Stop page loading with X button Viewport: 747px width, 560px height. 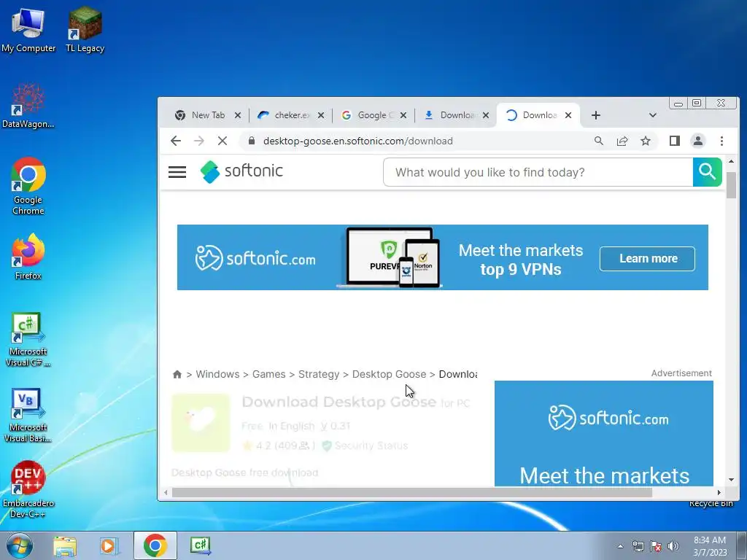click(x=222, y=141)
